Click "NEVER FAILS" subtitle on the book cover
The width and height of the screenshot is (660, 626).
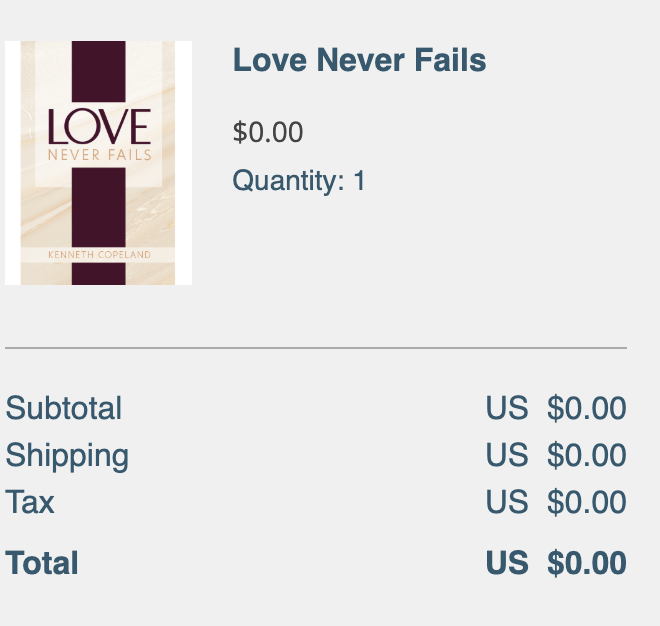click(99, 155)
